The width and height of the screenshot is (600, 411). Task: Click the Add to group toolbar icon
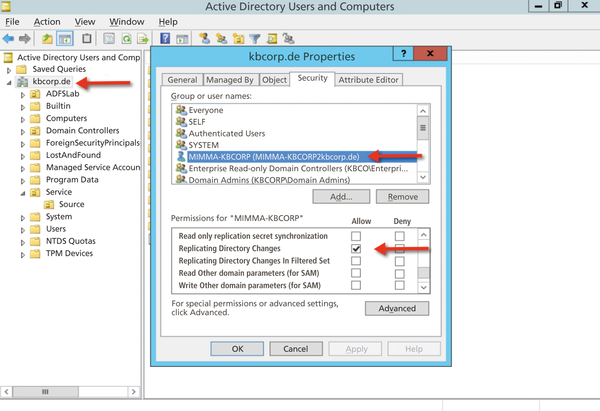[x=289, y=38]
